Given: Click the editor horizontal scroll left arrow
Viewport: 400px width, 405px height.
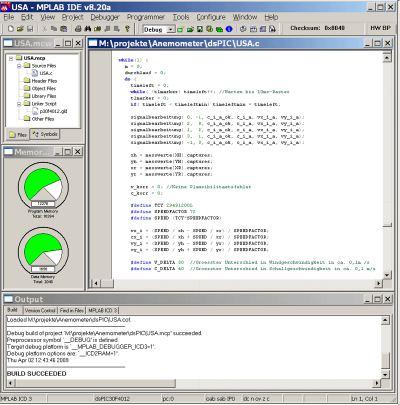Looking at the screenshot, I should point(96,284).
